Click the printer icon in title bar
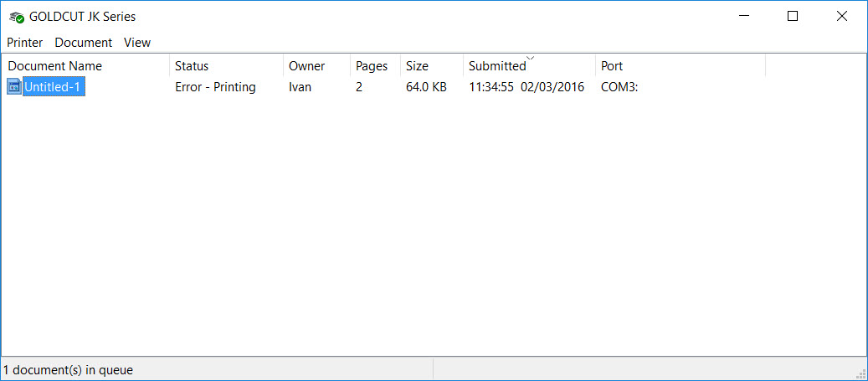 click(17, 18)
